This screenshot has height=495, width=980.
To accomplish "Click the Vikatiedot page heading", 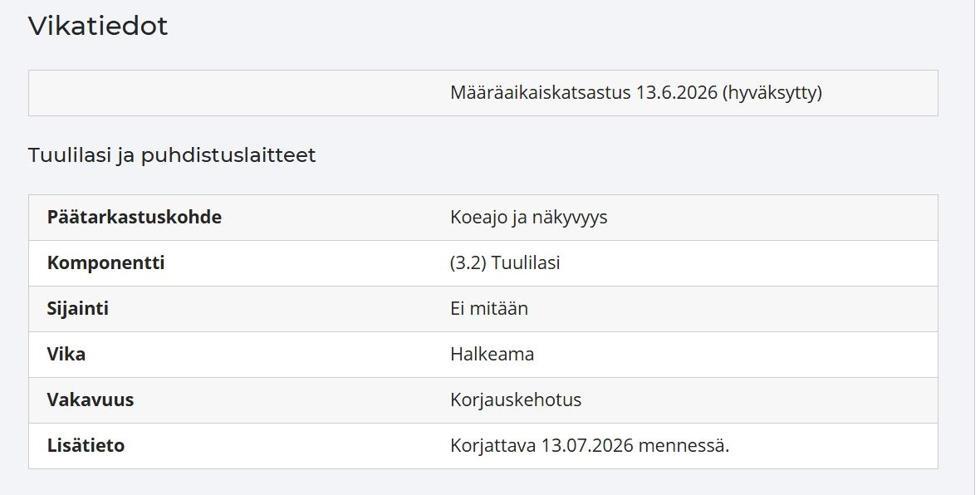I will (x=98, y=27).
